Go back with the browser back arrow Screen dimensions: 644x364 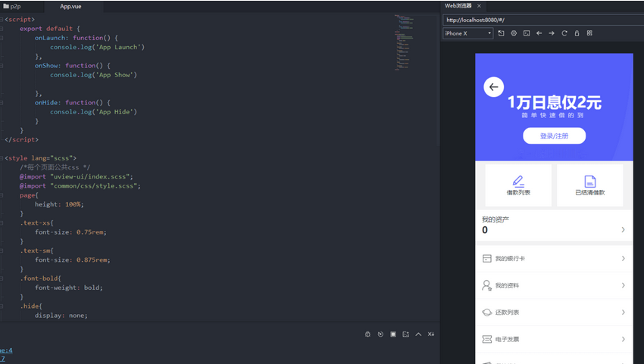539,33
